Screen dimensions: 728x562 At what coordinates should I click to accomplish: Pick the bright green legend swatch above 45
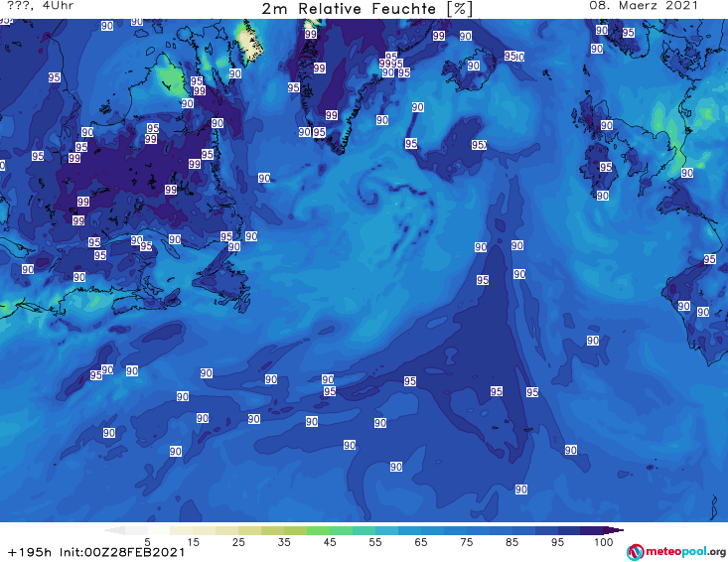pos(318,530)
